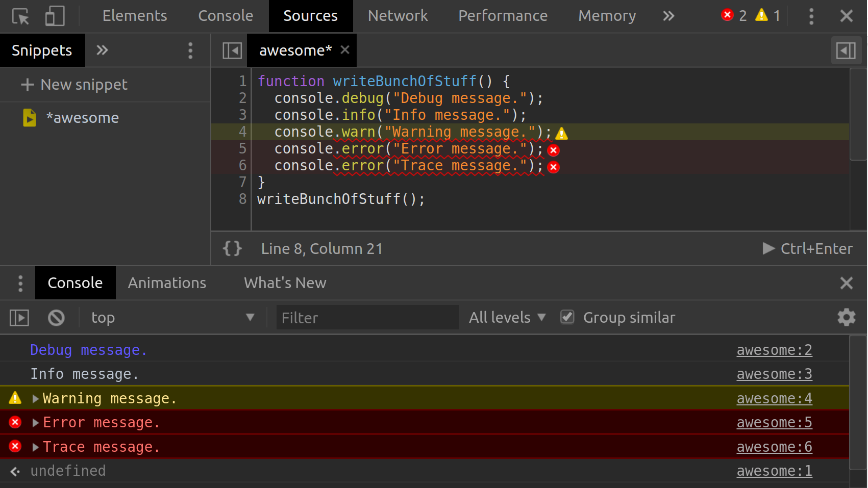The image size is (868, 488).
Task: Open the What's New drawer tab
Action: [x=285, y=283]
